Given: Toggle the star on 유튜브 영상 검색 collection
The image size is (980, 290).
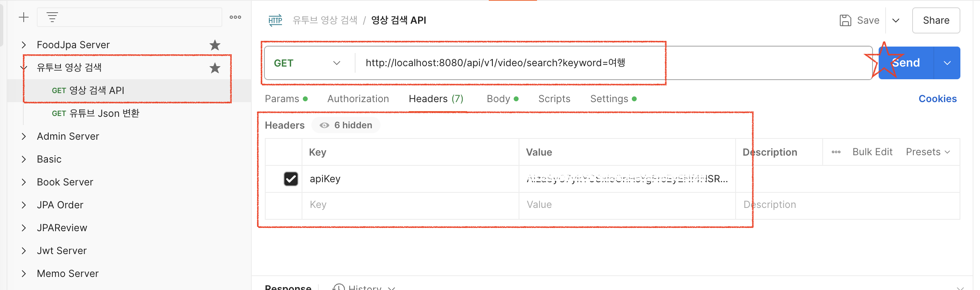Looking at the screenshot, I should 215,68.
